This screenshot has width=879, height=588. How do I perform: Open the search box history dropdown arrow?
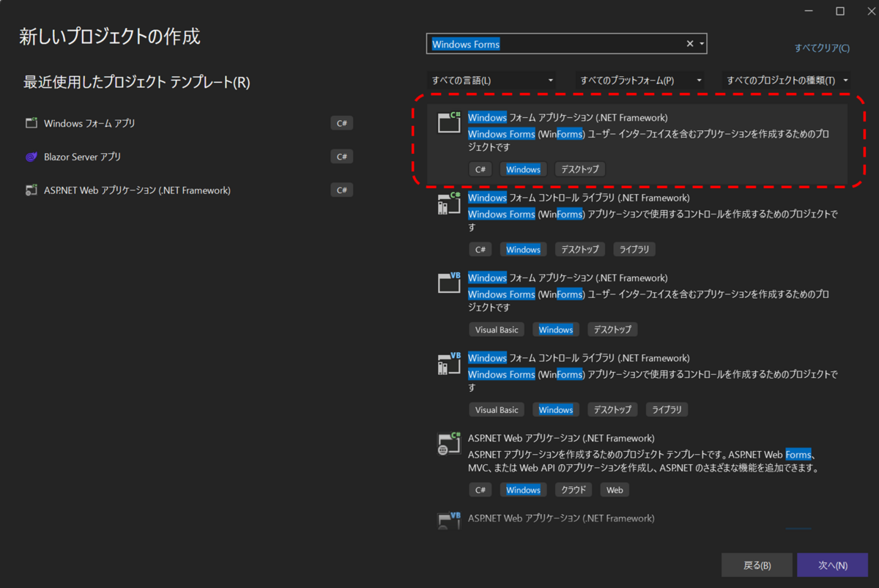coord(702,44)
